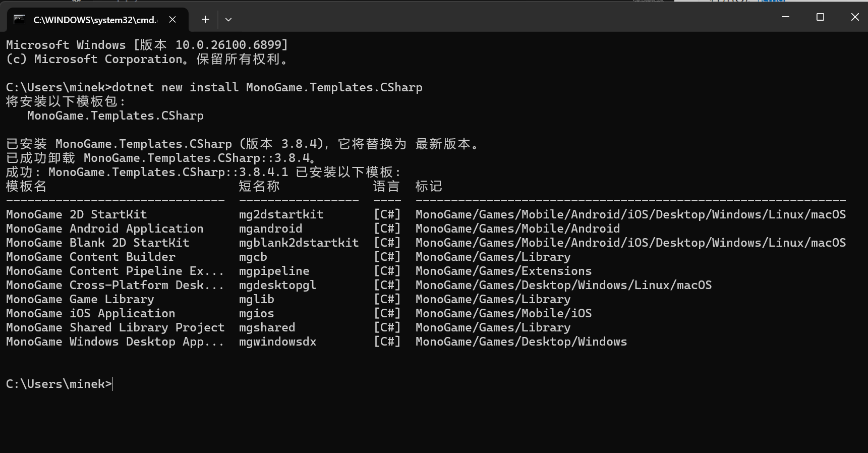
Task: Click the Windows version line 10.0.26100.6899
Action: tap(147, 45)
